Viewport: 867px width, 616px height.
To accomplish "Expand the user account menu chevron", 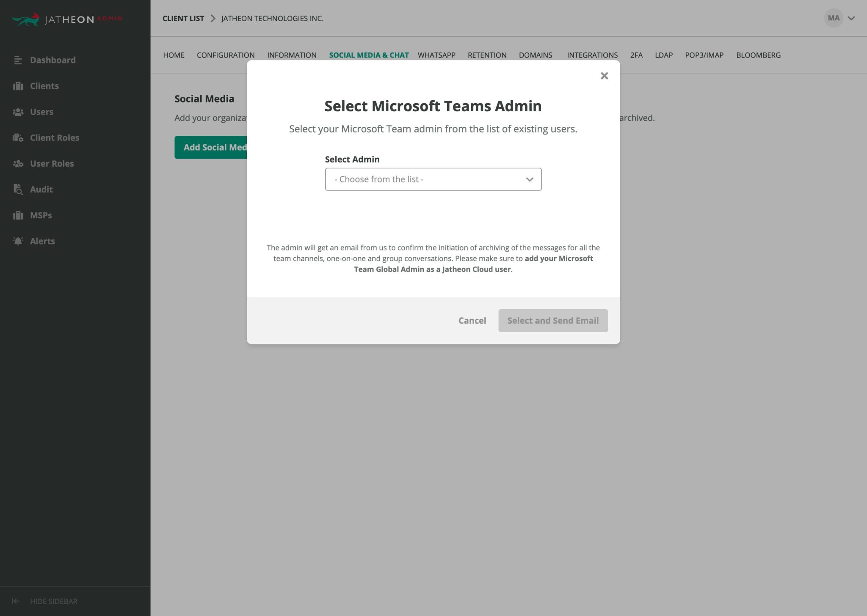I will click(x=851, y=19).
